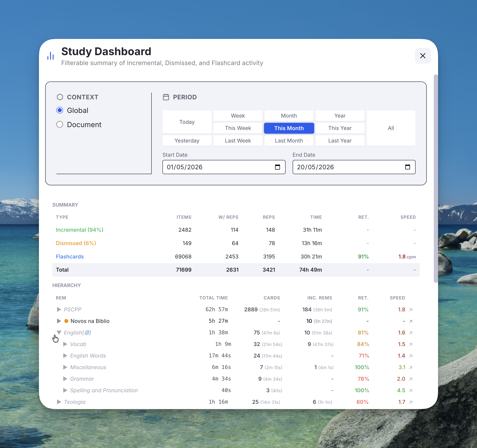Click the 1.8 cpm speed value
This screenshot has height=448, width=477.
coord(407,257)
